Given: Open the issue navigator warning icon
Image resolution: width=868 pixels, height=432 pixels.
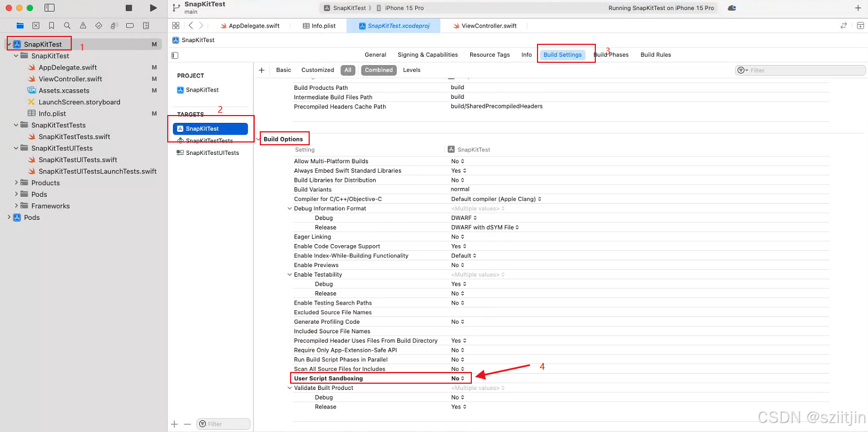Looking at the screenshot, I should [83, 25].
